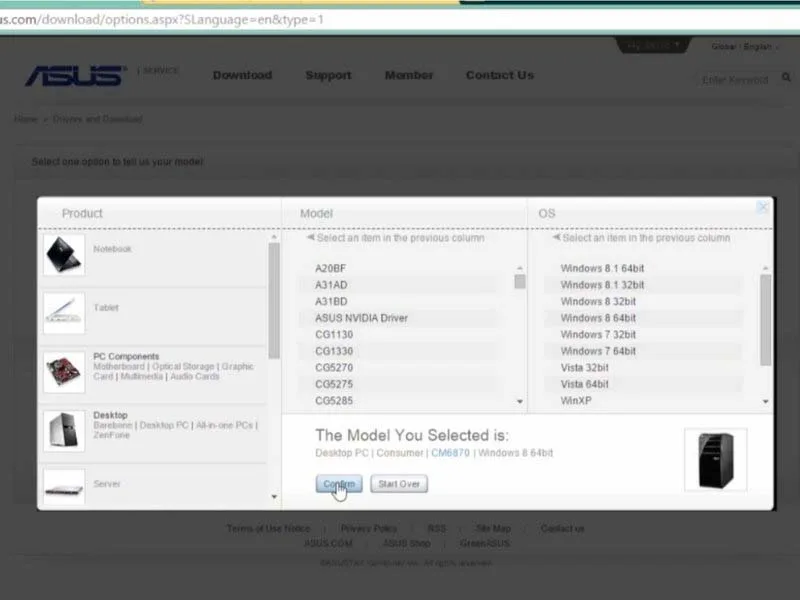The width and height of the screenshot is (800, 600).
Task: Confirm the selected model
Action: pos(339,484)
